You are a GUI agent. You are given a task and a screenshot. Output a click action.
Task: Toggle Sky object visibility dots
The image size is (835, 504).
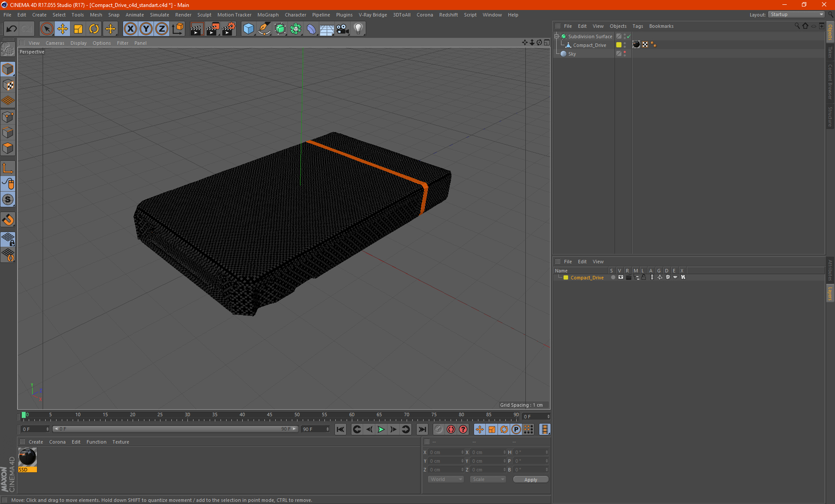pyautogui.click(x=625, y=53)
